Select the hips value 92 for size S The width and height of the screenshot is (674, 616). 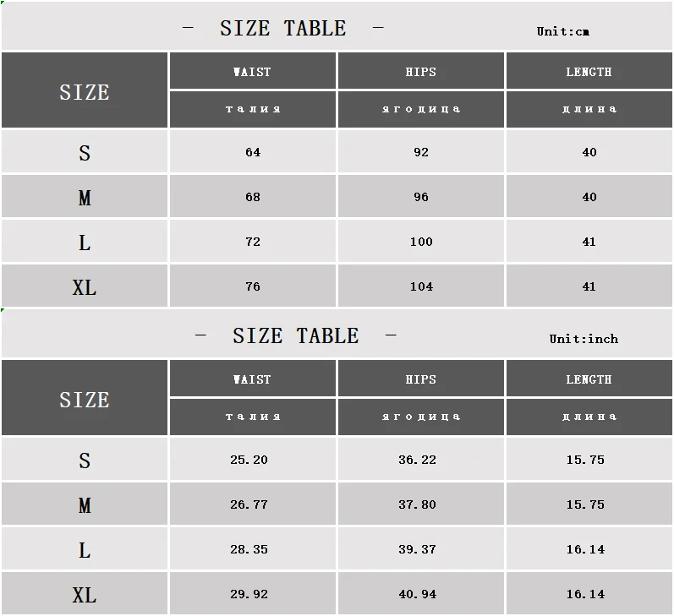421,151
